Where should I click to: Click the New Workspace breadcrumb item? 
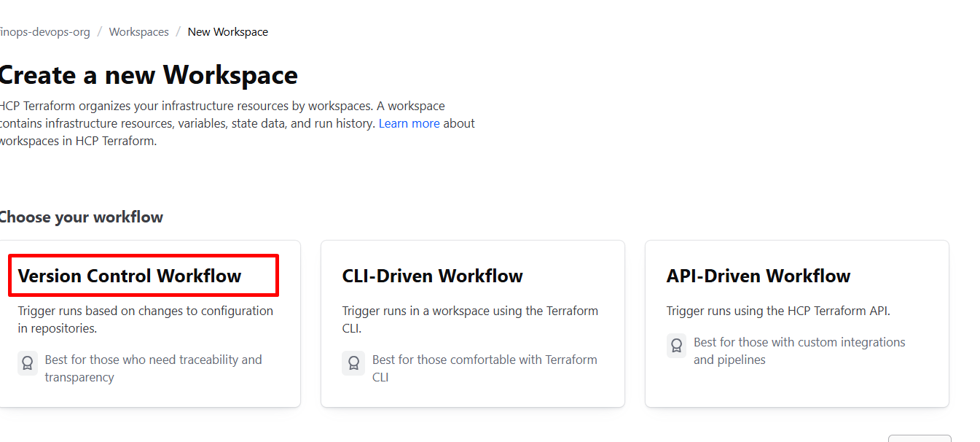pyautogui.click(x=227, y=32)
